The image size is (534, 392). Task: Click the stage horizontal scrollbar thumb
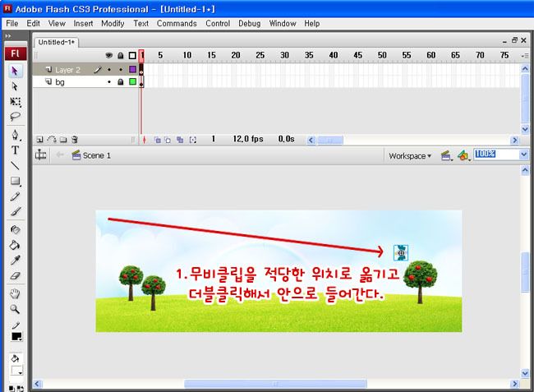click(x=275, y=384)
